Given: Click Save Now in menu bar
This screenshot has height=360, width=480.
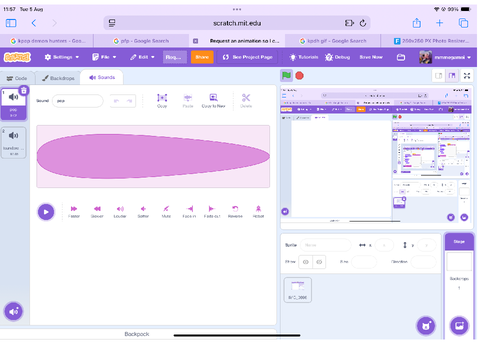Looking at the screenshot, I should [x=371, y=57].
